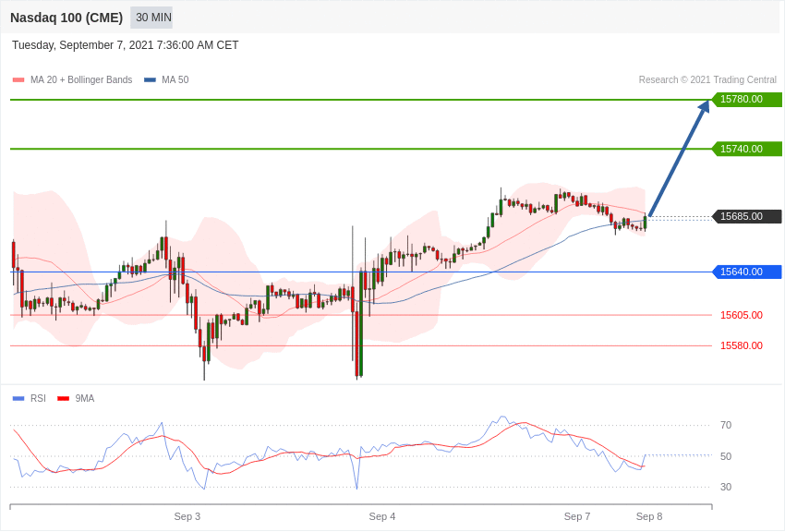This screenshot has width=785, height=532.
Task: Click the Research Trading Central copyright text
Action: (707, 79)
